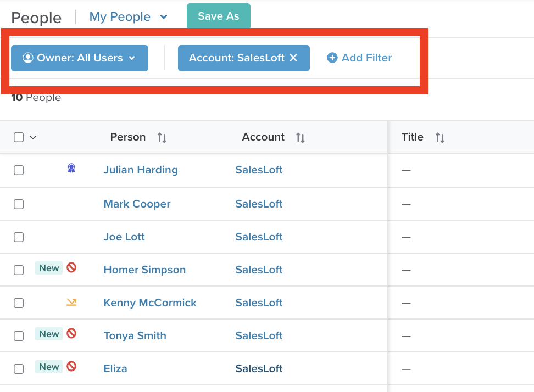This screenshot has height=392, width=534.
Task: Remove the Account: SalesLoft filter
Action: click(x=293, y=58)
